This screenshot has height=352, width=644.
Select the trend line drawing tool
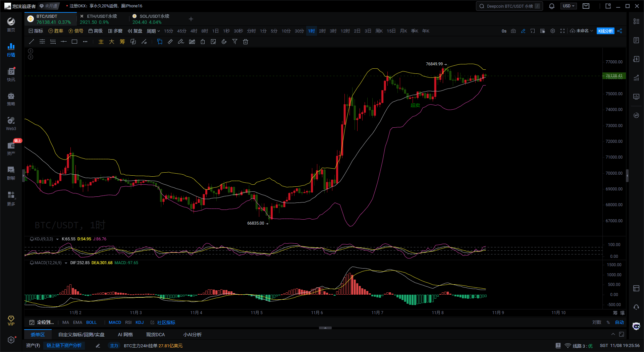[32, 42]
